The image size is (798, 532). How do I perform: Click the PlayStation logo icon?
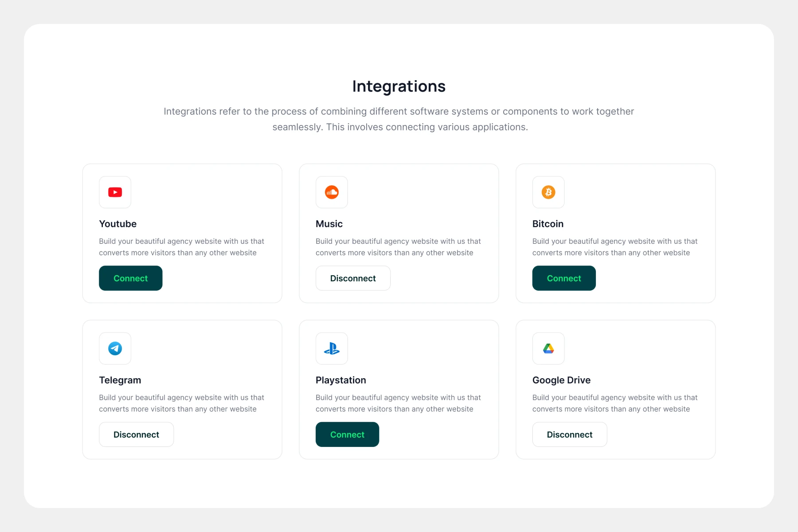(x=332, y=348)
